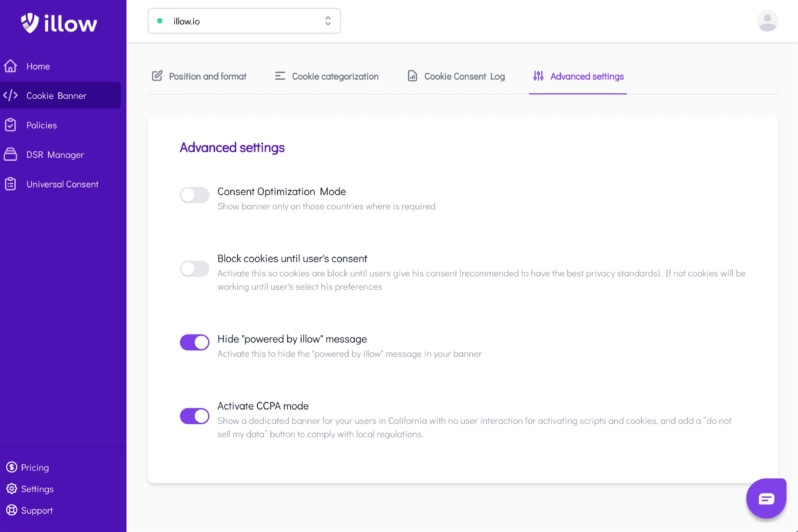
Task: Click the up-down chevrons on site selector
Action: click(328, 21)
